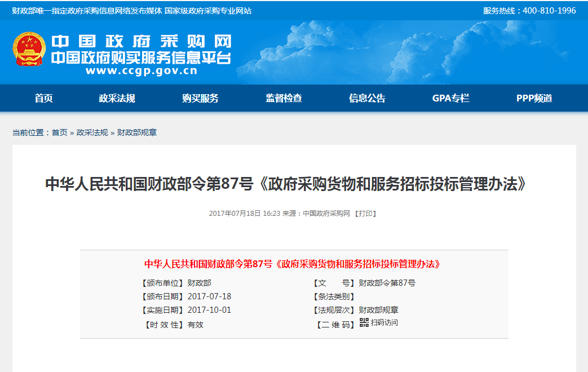Click 颁布单位 value 财政部
The height and width of the screenshot is (372, 588).
(x=200, y=283)
